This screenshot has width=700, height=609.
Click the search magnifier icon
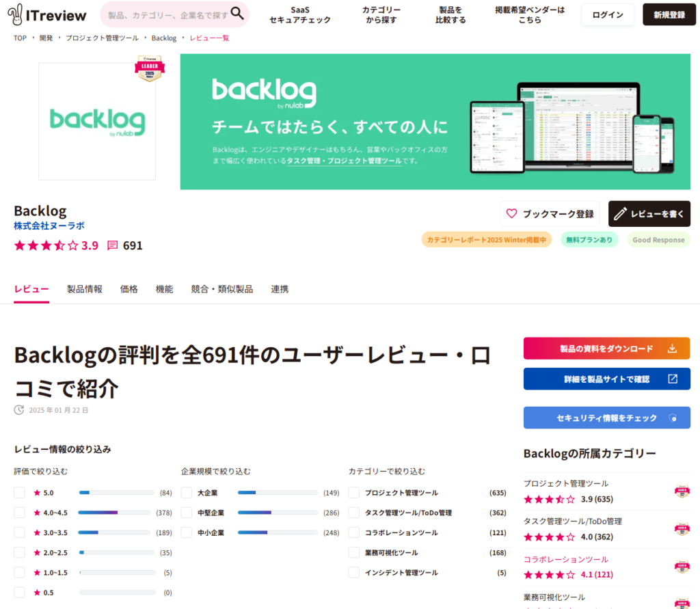click(x=237, y=14)
